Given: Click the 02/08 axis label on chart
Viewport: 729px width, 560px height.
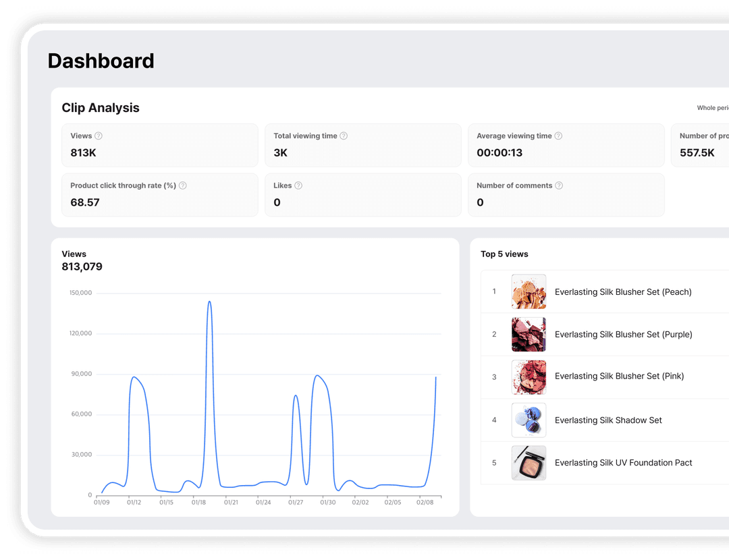Looking at the screenshot, I should [425, 502].
